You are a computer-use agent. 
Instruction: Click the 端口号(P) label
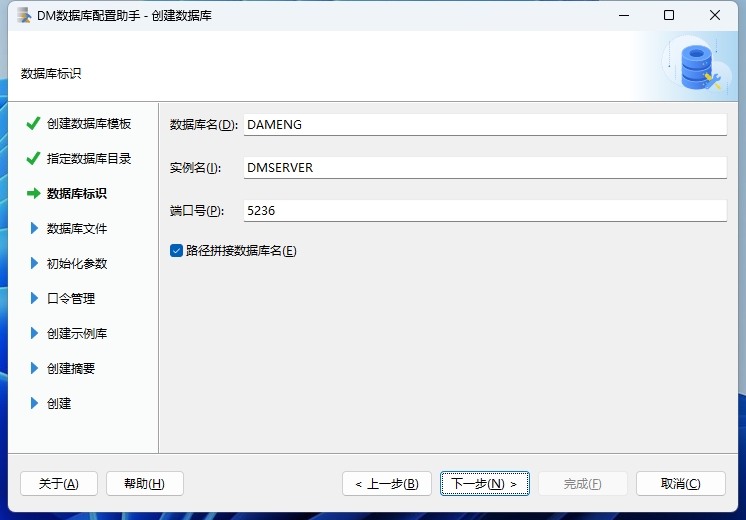click(x=196, y=211)
